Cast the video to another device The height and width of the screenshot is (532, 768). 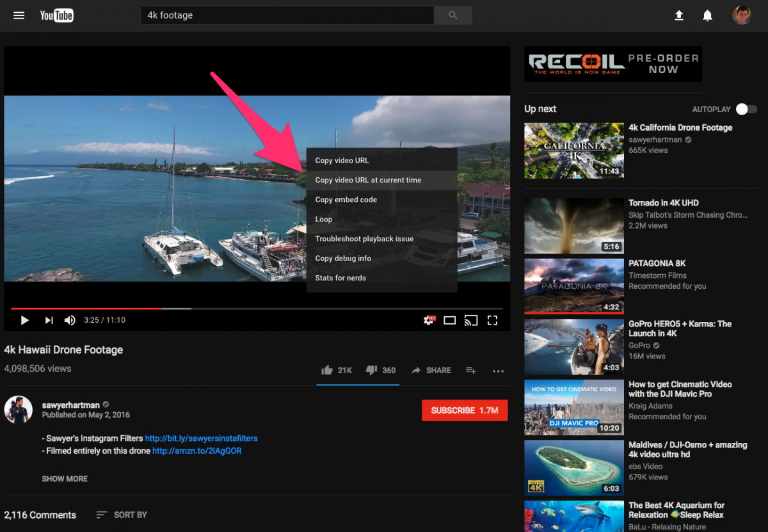click(x=470, y=319)
